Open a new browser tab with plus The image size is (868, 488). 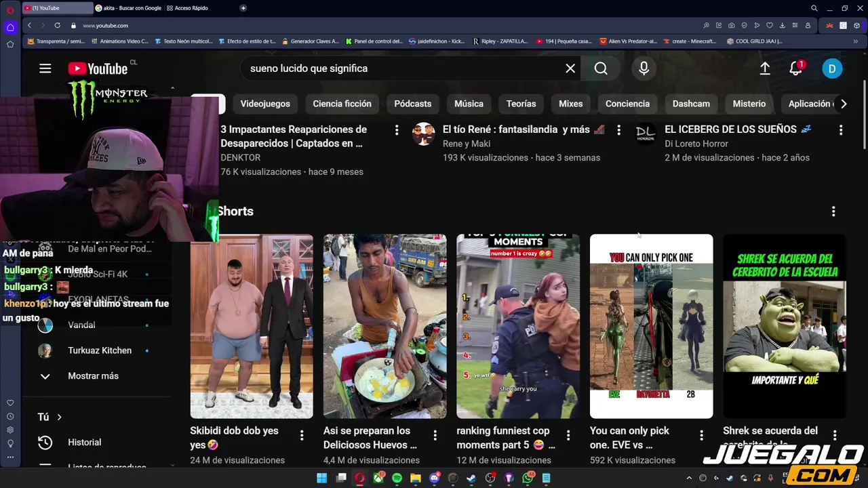(243, 8)
